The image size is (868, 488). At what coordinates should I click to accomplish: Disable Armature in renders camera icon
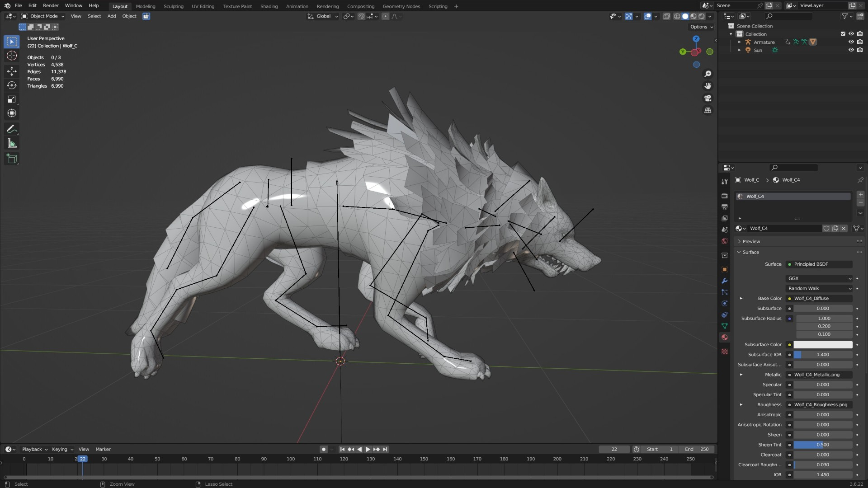pos(859,42)
